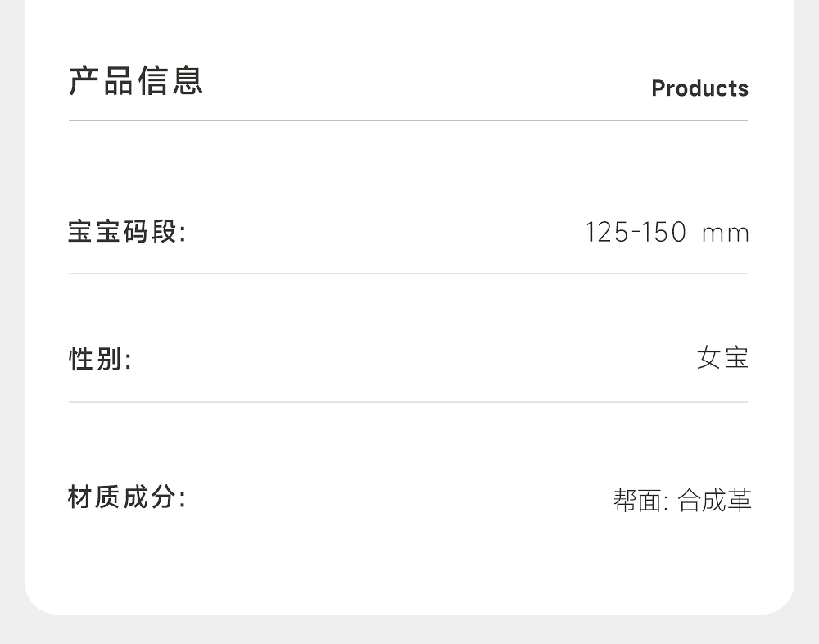Select the 性别 field label
The width and height of the screenshot is (819, 644).
click(x=99, y=359)
